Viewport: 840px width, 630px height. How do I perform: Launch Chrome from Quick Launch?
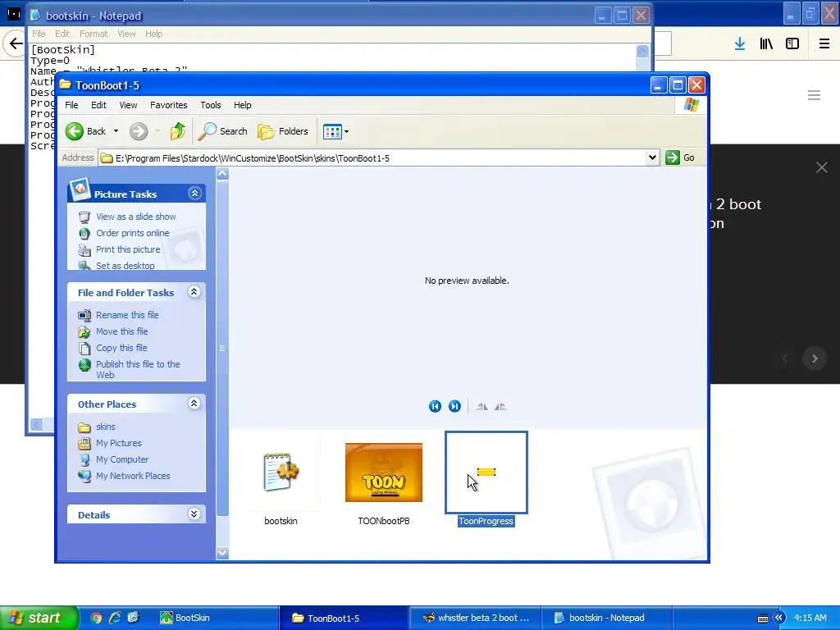point(96,618)
